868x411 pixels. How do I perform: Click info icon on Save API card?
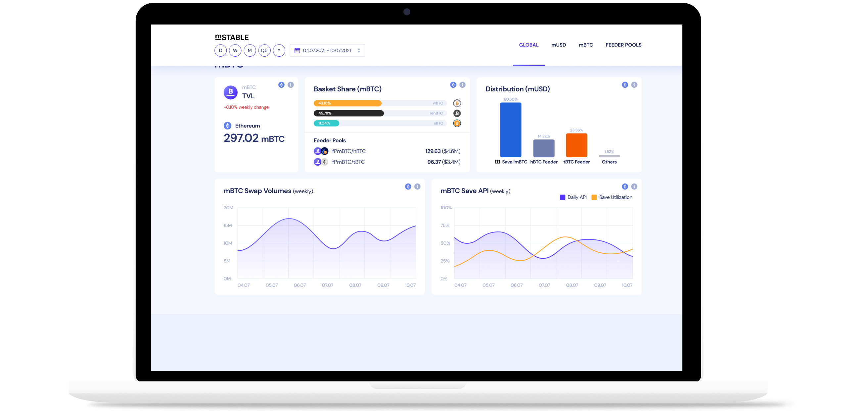tap(634, 186)
